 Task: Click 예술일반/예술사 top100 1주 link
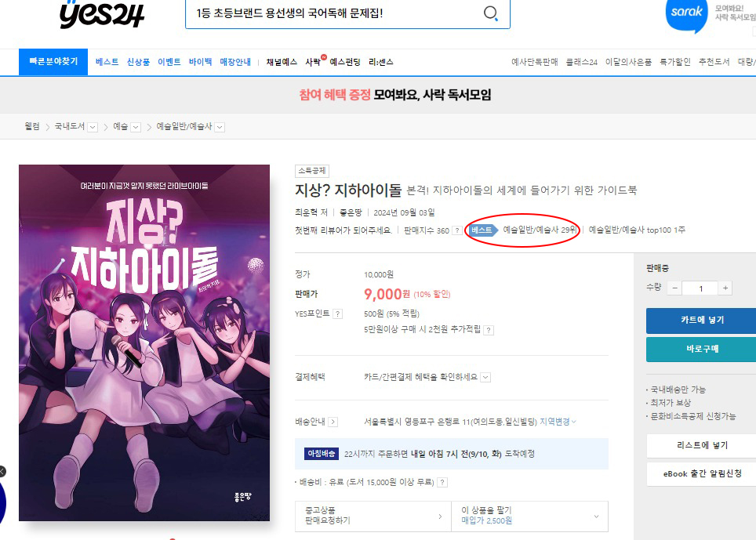637,230
